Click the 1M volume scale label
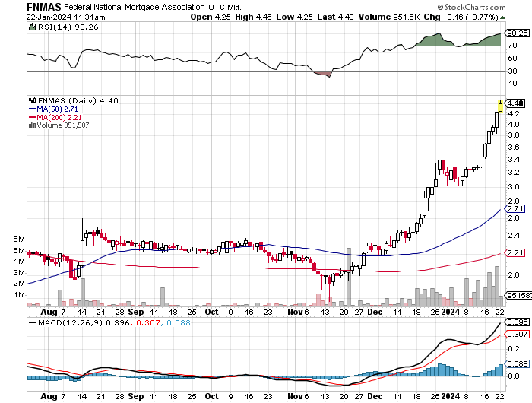The width and height of the screenshot is (532, 403). [x=19, y=295]
